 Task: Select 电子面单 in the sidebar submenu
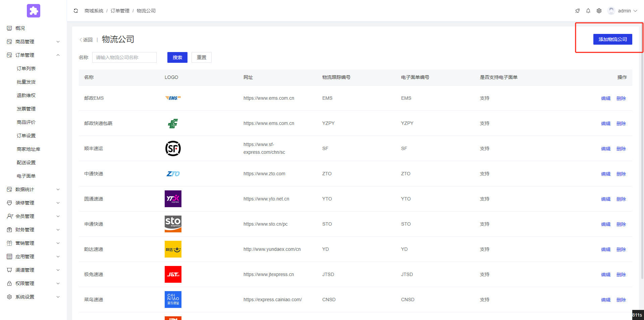click(x=26, y=176)
